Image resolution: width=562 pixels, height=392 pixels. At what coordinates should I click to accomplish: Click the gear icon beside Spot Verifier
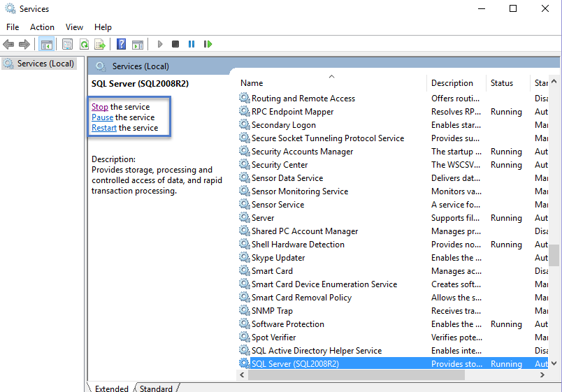(245, 337)
